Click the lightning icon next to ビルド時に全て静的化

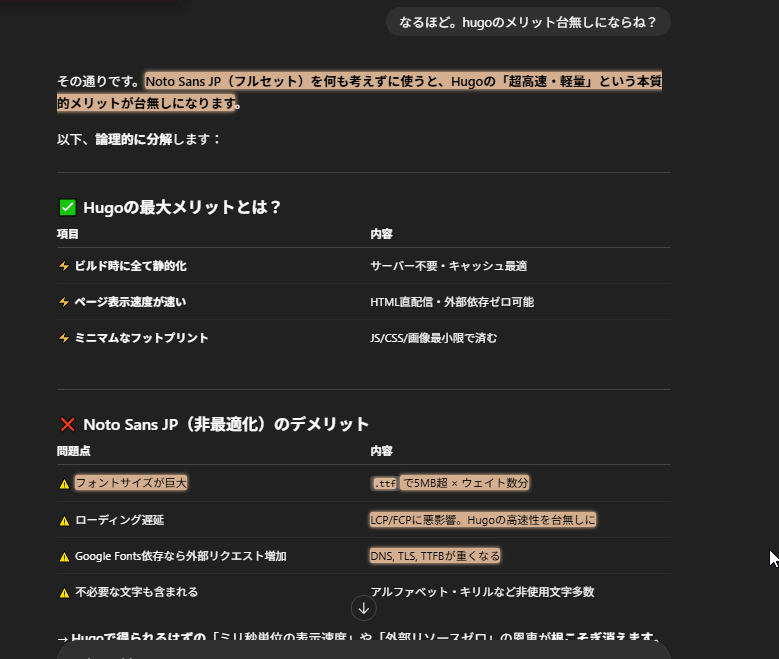tap(64, 267)
